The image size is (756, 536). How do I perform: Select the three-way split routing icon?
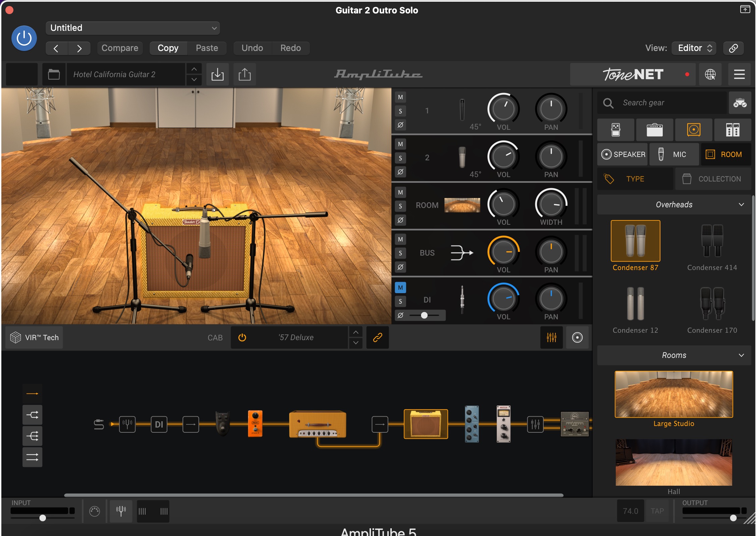[32, 436]
